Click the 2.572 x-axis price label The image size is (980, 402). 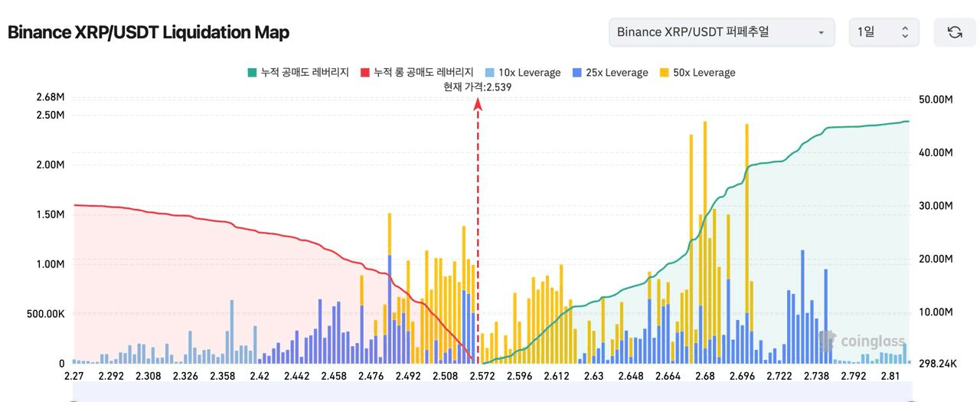coord(482,376)
